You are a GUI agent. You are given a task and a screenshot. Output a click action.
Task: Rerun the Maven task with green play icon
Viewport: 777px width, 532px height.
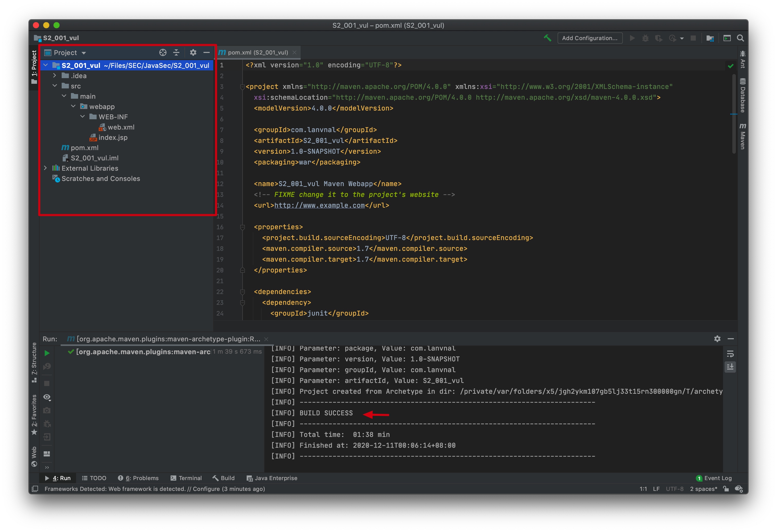pos(47,353)
